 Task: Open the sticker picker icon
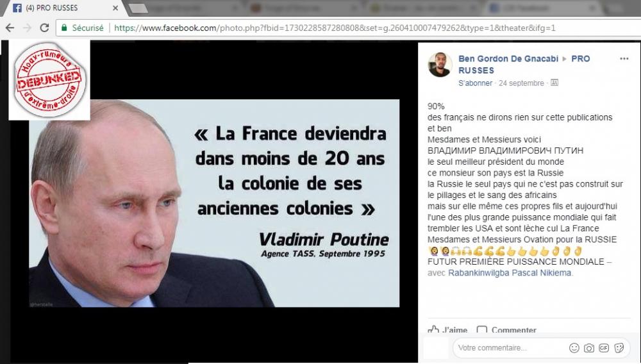(619, 348)
